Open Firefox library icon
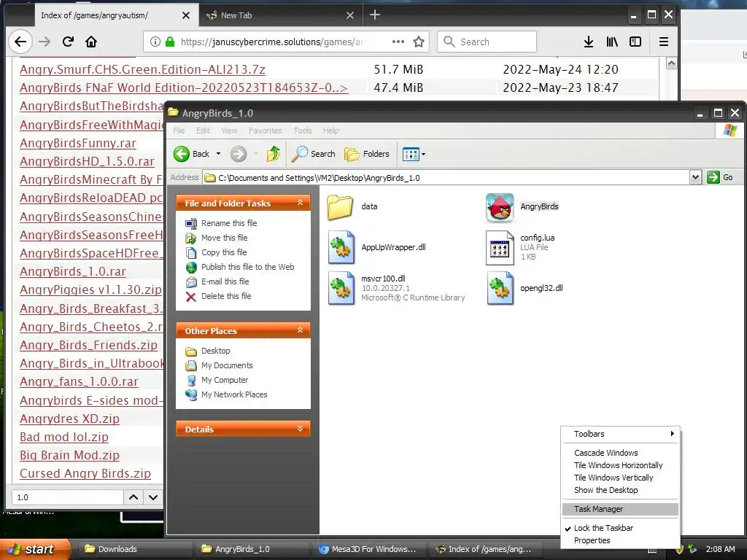The image size is (747, 560). 612,42
